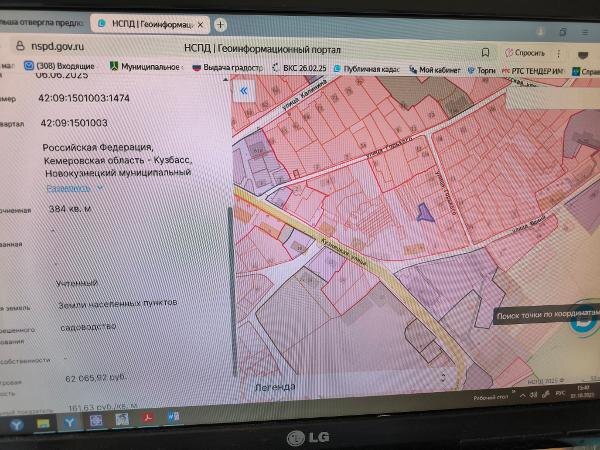The height and width of the screenshot is (450, 600).
Task: Switch РУС keyboard language indicator
Action: tap(559, 393)
